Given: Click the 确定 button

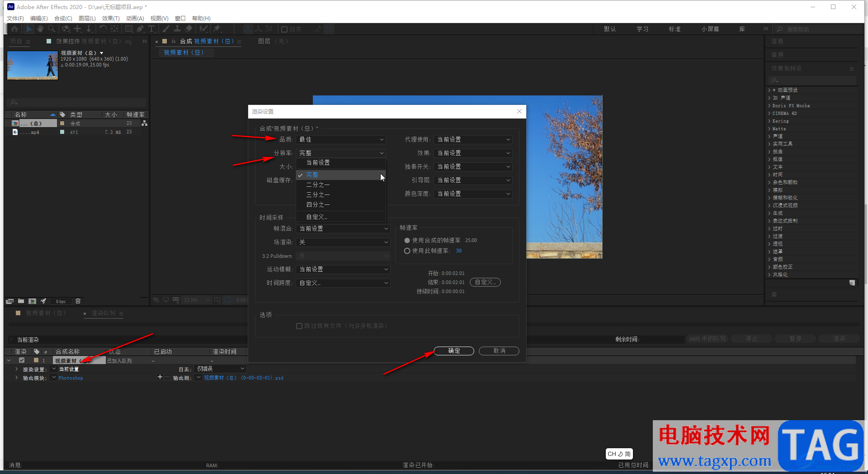Looking at the screenshot, I should click(454, 351).
